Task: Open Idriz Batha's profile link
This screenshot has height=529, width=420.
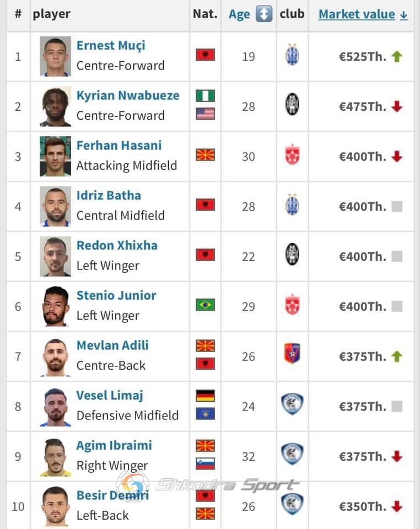Action: pos(109,195)
